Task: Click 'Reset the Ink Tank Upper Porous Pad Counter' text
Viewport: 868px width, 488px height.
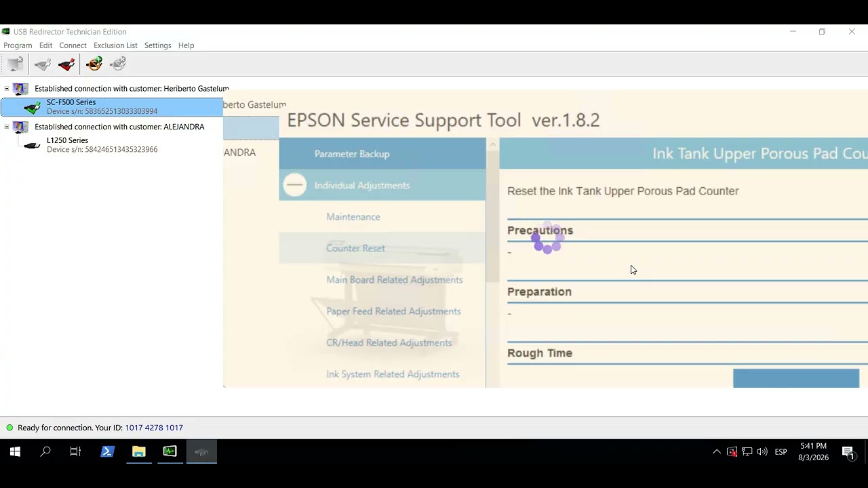Action: [x=623, y=191]
